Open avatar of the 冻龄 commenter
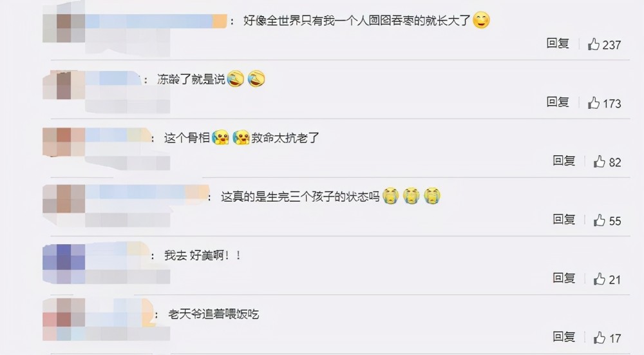This screenshot has width=644, height=355. (x=64, y=84)
